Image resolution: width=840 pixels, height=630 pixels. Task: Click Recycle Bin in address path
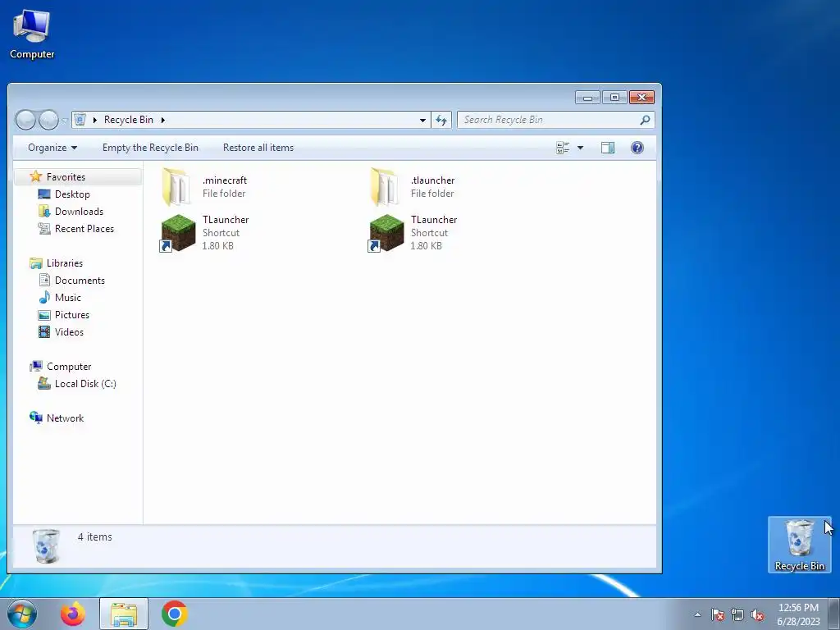tap(129, 120)
